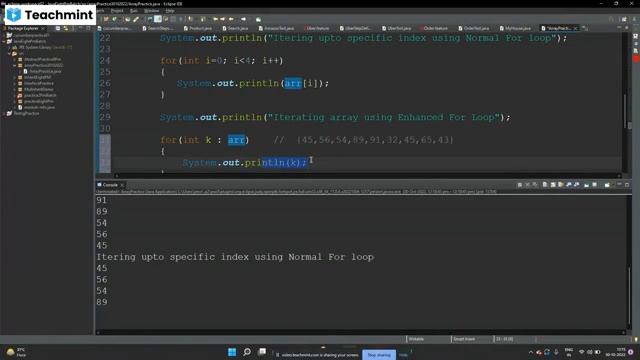This screenshot has height=360, width=640.
Task: Collapse the src folder node
Action: tap(9, 53)
